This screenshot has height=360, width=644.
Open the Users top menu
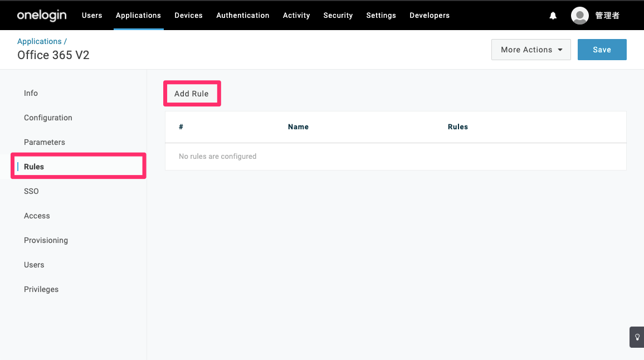(x=92, y=15)
